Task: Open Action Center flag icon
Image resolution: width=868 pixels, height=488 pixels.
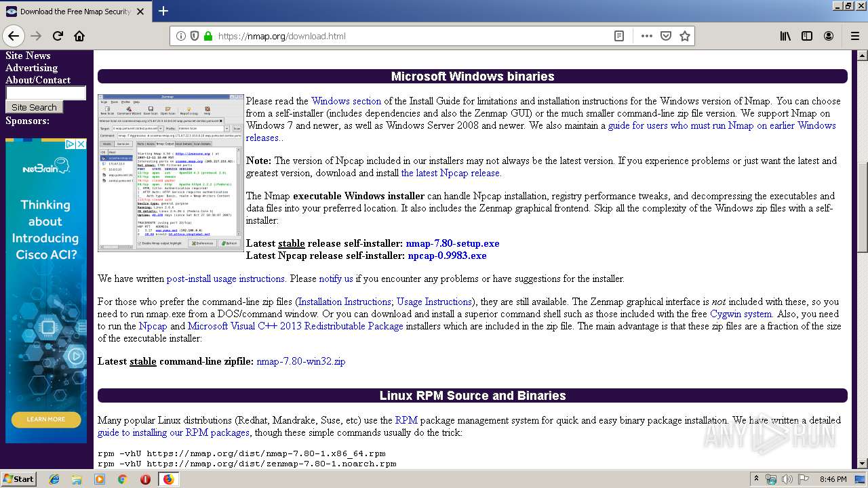Action: (804, 479)
